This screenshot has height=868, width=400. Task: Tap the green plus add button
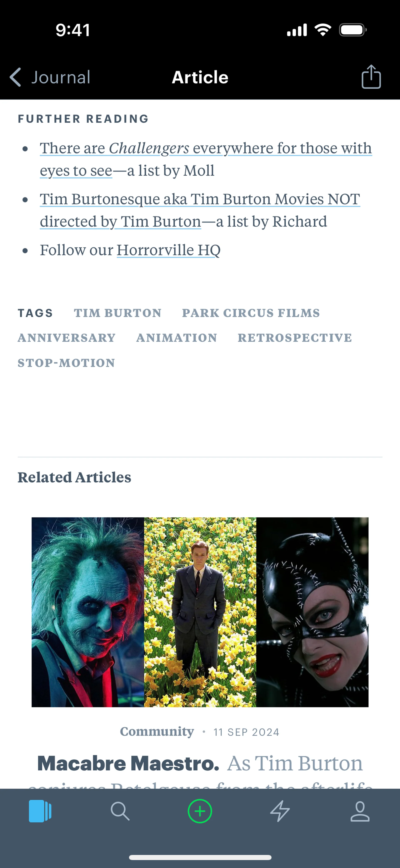200,811
